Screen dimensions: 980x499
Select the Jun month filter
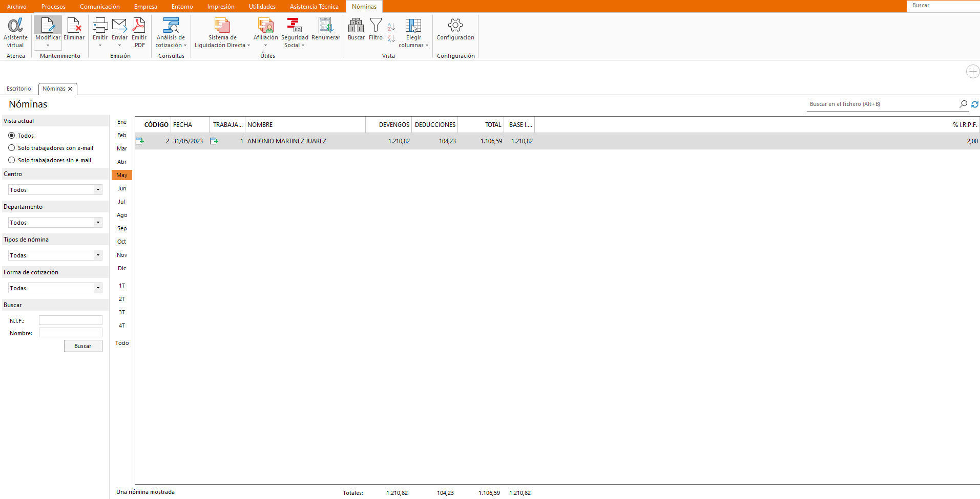point(122,188)
